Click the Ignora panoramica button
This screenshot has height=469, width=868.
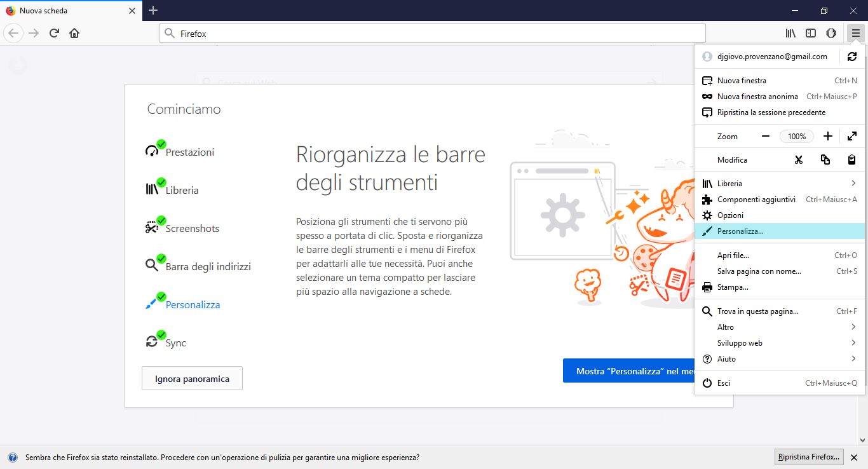click(192, 379)
